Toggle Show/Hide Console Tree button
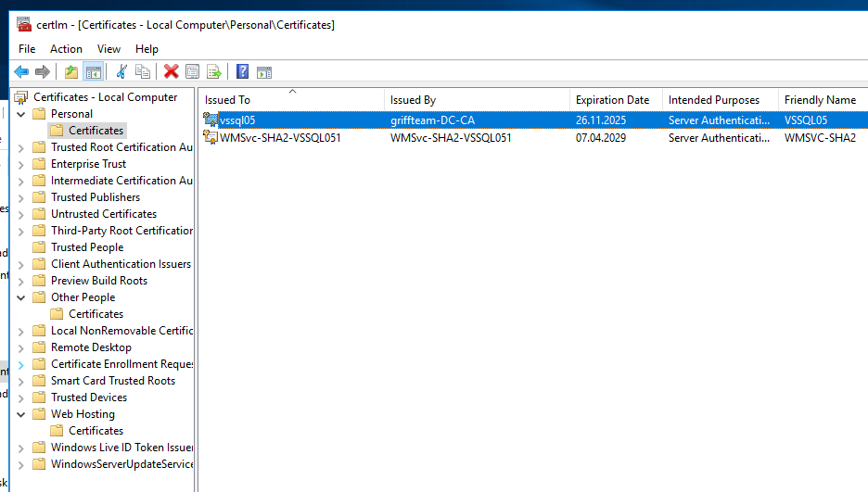The width and height of the screenshot is (868, 492). [x=93, y=71]
